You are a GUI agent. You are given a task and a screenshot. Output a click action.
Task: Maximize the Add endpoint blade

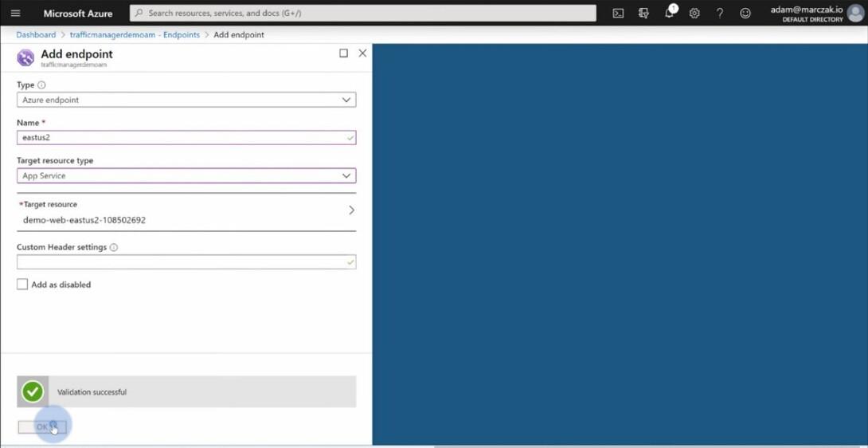point(343,53)
